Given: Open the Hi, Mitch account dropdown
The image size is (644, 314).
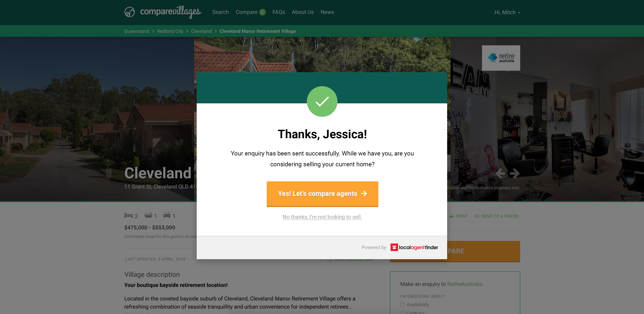Looking at the screenshot, I should [507, 13].
